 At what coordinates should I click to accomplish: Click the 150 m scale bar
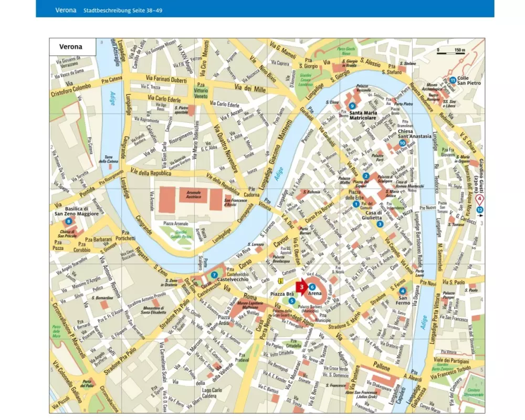coord(451,51)
